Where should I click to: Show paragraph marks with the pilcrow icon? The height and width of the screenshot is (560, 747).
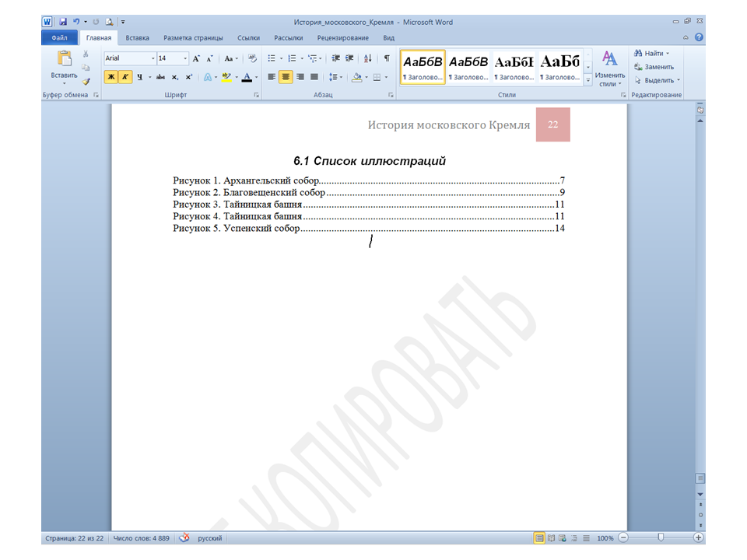(x=387, y=58)
